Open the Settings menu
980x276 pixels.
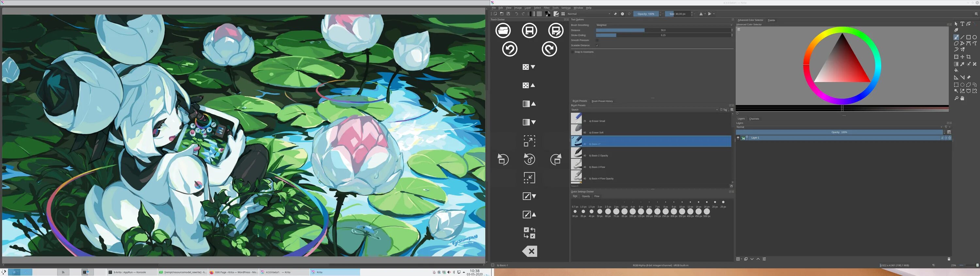click(566, 8)
